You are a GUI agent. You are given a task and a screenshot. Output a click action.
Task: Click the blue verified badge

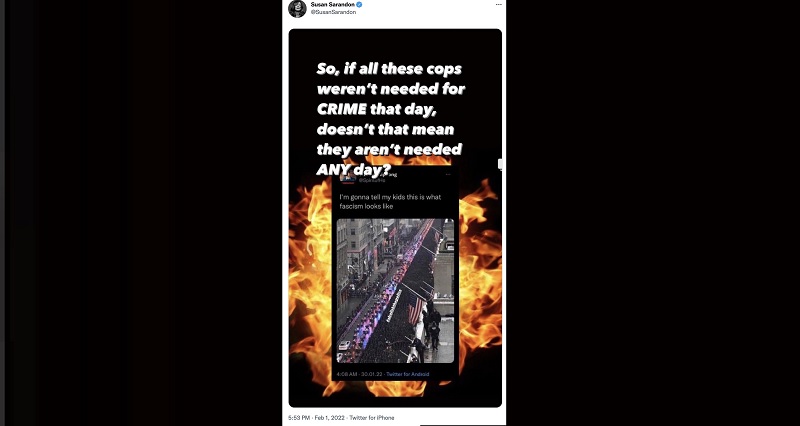[359, 5]
